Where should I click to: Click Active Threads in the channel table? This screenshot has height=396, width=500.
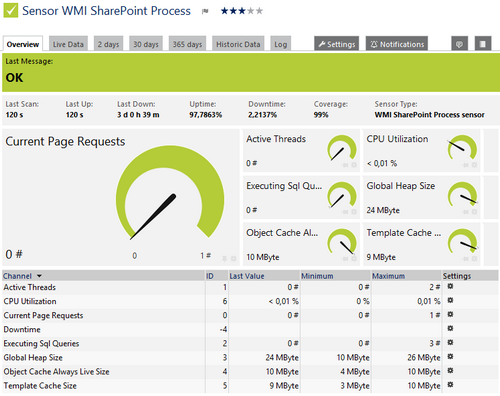tap(30, 287)
